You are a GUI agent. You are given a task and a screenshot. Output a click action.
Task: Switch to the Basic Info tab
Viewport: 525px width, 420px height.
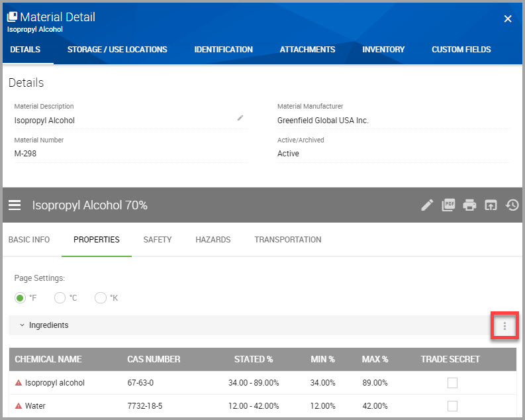point(29,240)
